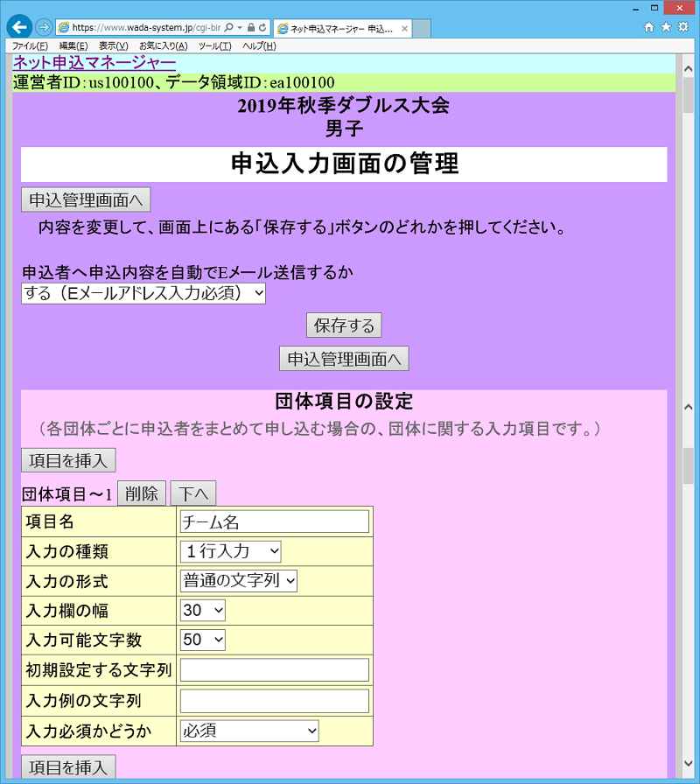Open the 入力の種類 dropdown

pyautogui.click(x=230, y=551)
